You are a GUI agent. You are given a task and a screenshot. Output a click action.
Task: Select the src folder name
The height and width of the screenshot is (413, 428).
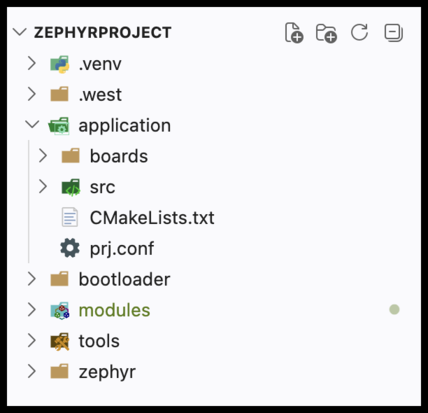(103, 187)
